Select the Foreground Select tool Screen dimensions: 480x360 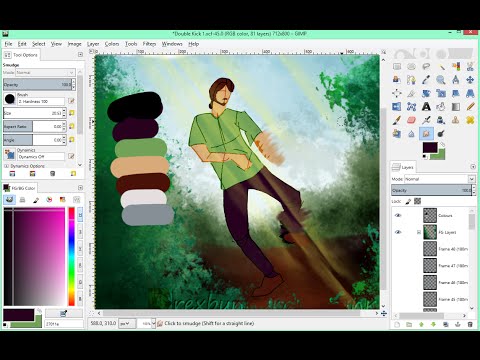pyautogui.click(x=397, y=80)
